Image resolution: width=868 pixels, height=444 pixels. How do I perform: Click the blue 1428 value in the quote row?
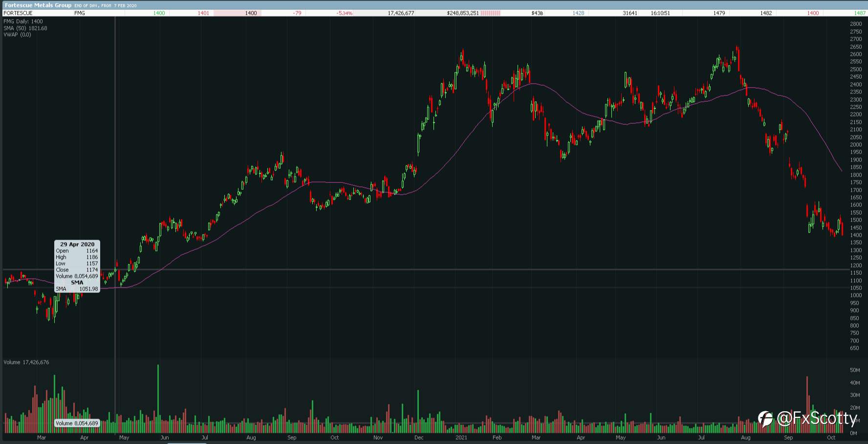pos(578,13)
